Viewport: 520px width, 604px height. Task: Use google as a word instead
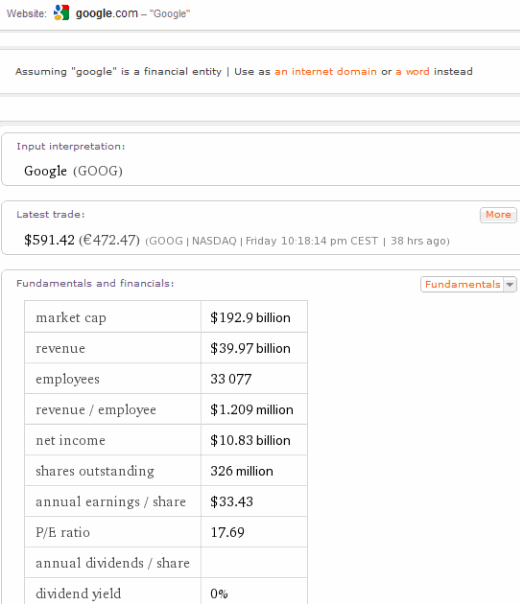(413, 72)
